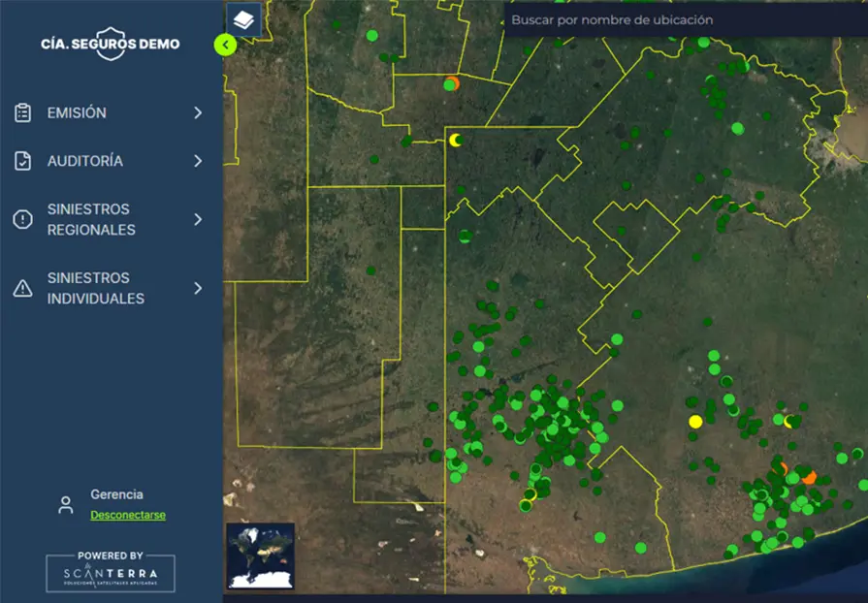The height and width of the screenshot is (603, 868).
Task: Click the Siniestros Individuales warning triangle icon
Action: [23, 289]
